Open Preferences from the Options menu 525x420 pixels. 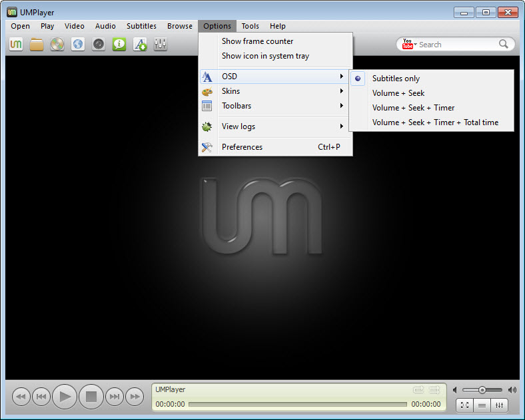tap(242, 147)
